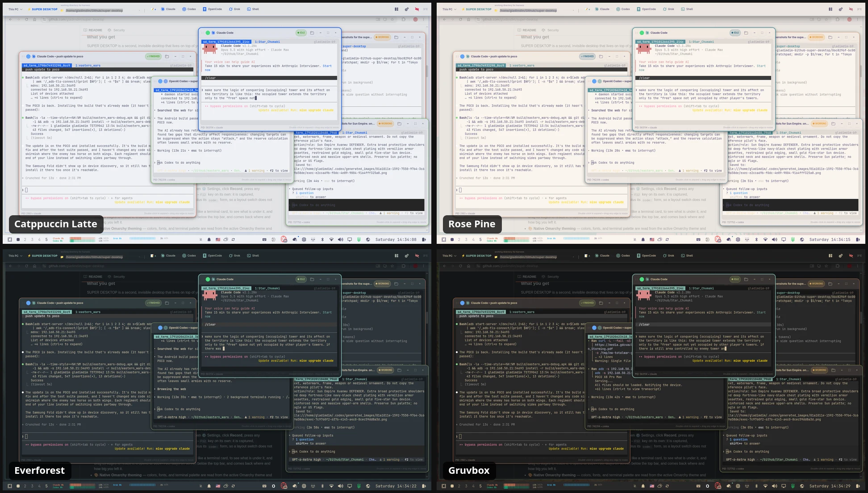Toggle the red crossed-eye visibility icon in Catppuccin Latte
This screenshot has width=868, height=493.
pos(417,9)
